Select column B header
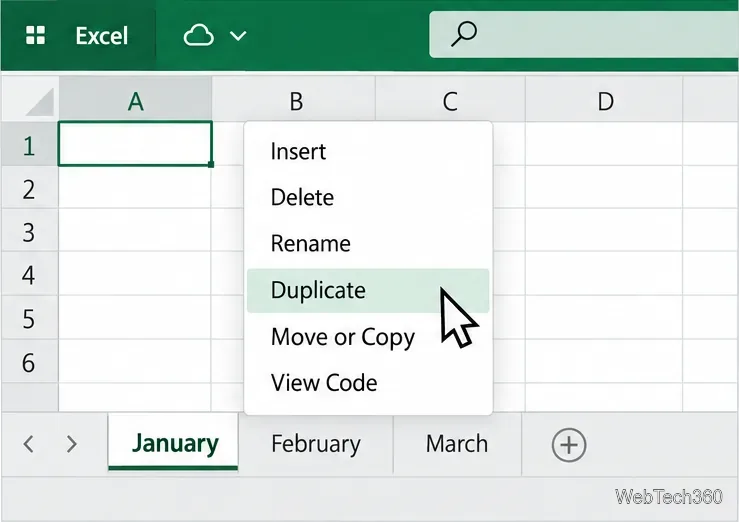The image size is (739, 522). click(x=296, y=99)
